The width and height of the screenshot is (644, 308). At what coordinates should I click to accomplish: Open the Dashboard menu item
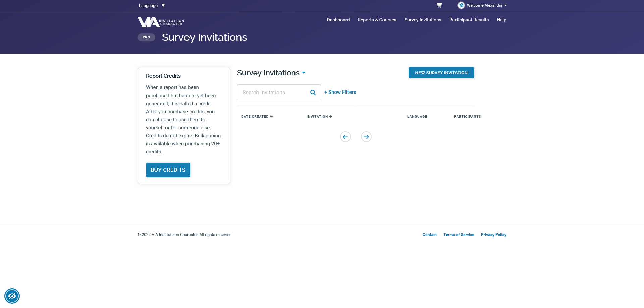tap(338, 20)
